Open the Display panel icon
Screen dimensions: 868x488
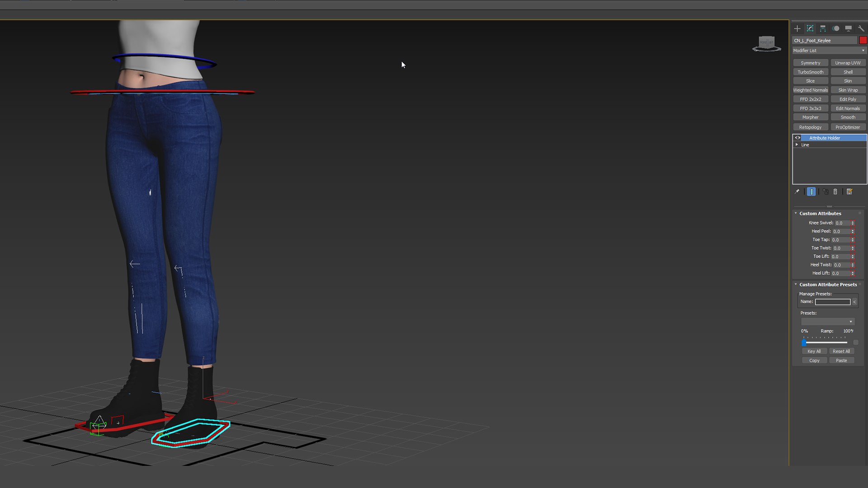pyautogui.click(x=849, y=28)
